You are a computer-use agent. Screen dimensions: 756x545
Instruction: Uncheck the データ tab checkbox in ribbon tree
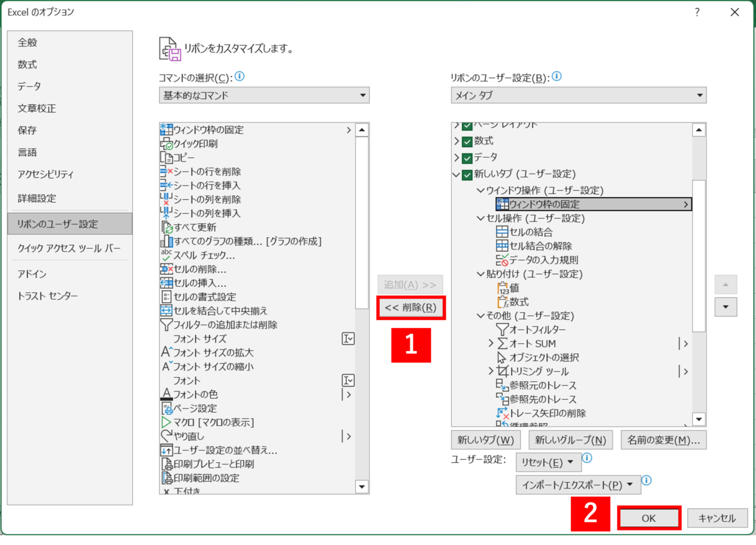(x=468, y=159)
